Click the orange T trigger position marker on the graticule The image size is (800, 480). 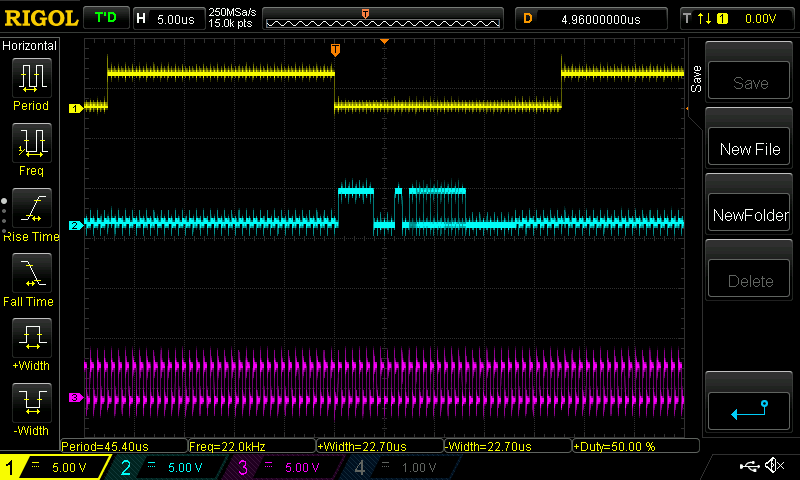coord(335,49)
